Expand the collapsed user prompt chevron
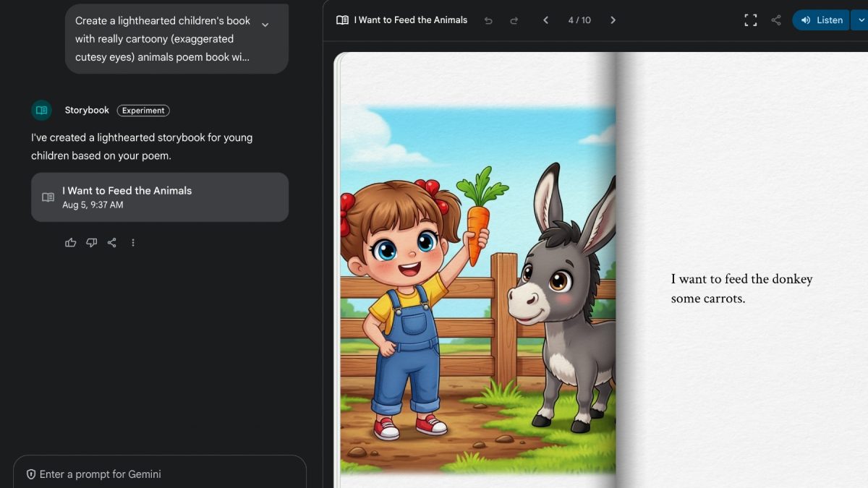Viewport: 868px width, 488px height. (265, 25)
